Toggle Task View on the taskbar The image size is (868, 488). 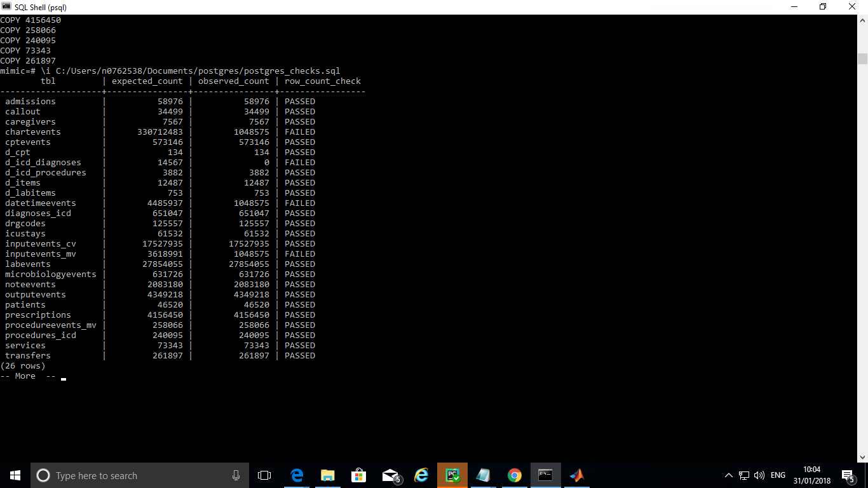pos(264,475)
